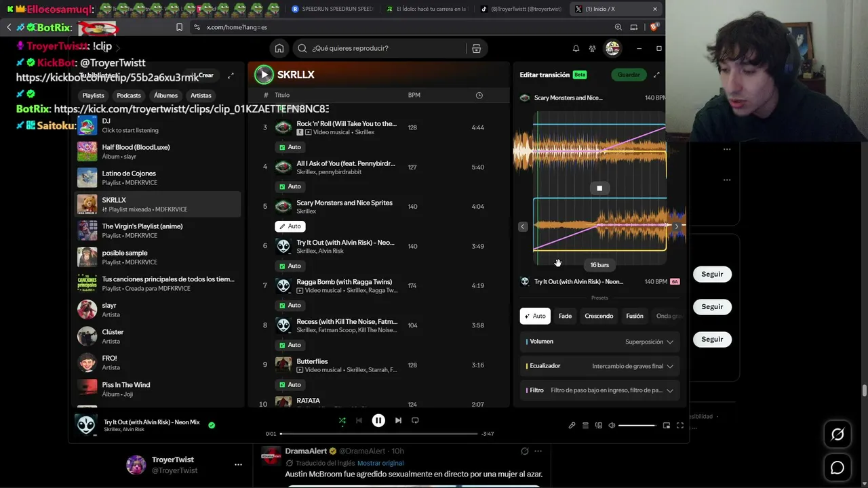Viewport: 868px width, 488px height.
Task: Skip to the previous track
Action: (359, 420)
